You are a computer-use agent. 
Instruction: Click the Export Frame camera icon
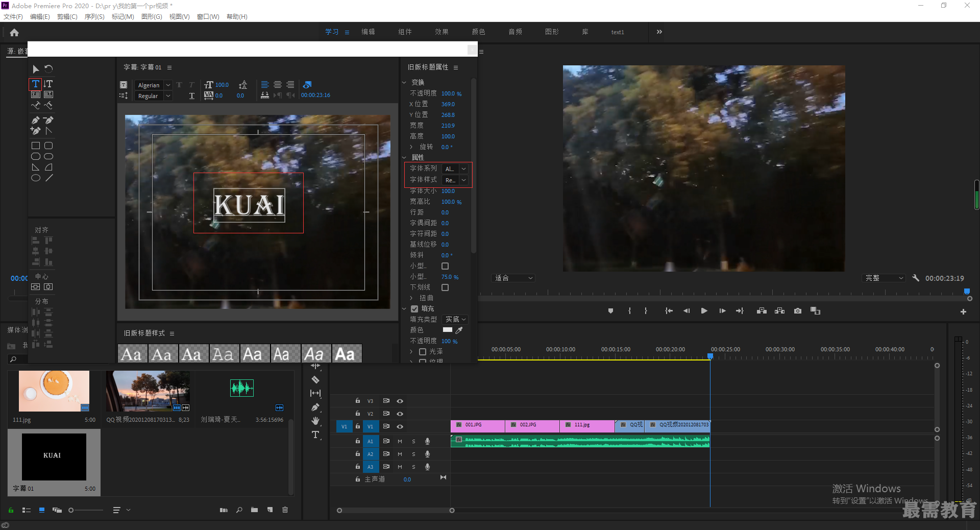pyautogui.click(x=798, y=311)
